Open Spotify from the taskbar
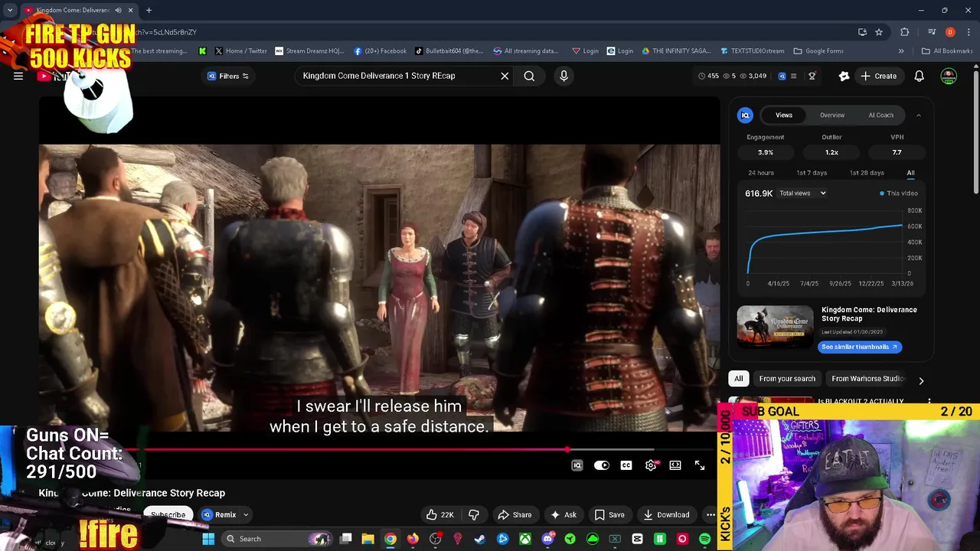Image resolution: width=980 pixels, height=551 pixels. point(704,539)
